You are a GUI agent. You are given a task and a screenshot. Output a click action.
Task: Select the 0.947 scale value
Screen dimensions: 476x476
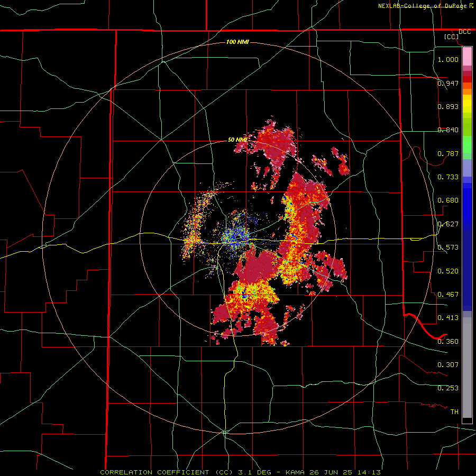coord(448,83)
